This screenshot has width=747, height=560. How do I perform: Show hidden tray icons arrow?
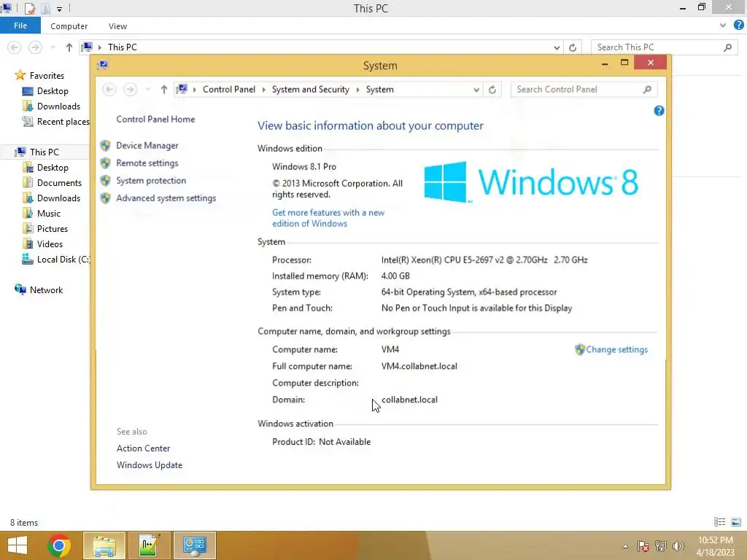pyautogui.click(x=625, y=546)
